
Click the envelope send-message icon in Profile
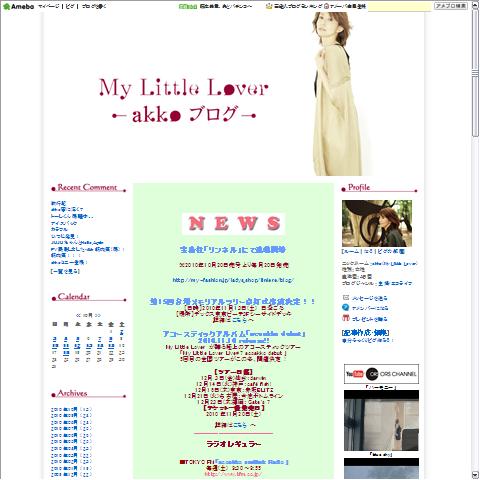click(346, 297)
